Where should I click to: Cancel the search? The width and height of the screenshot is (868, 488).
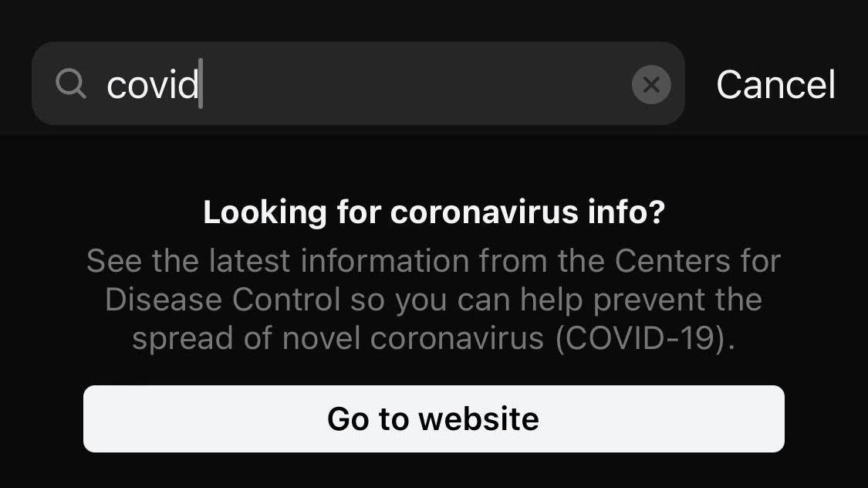(x=775, y=85)
